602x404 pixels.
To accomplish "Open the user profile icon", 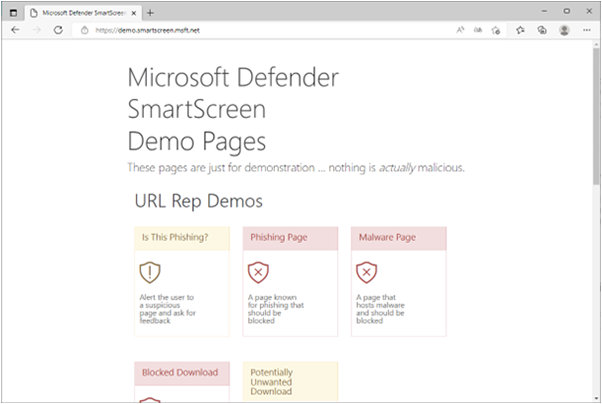I will tap(564, 30).
